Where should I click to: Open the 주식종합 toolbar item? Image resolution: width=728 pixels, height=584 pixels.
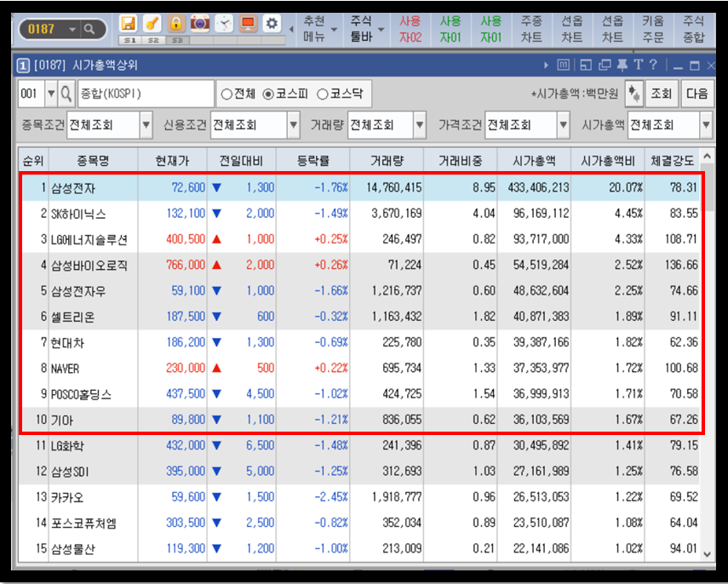pos(694,29)
